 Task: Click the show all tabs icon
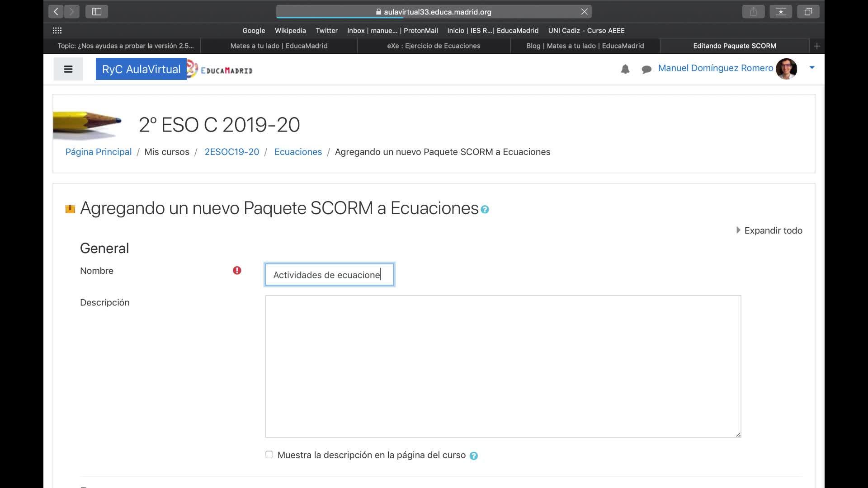click(808, 12)
